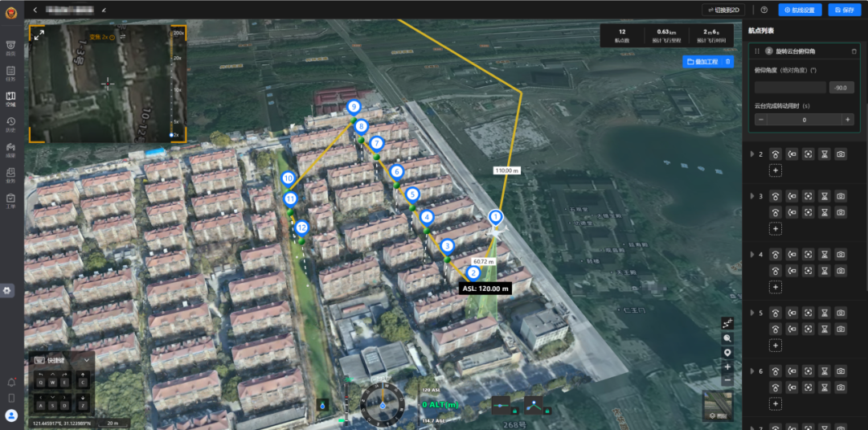The image size is (868, 430).
Task: Toggle the map layer thumbnail switcher
Action: point(717,406)
